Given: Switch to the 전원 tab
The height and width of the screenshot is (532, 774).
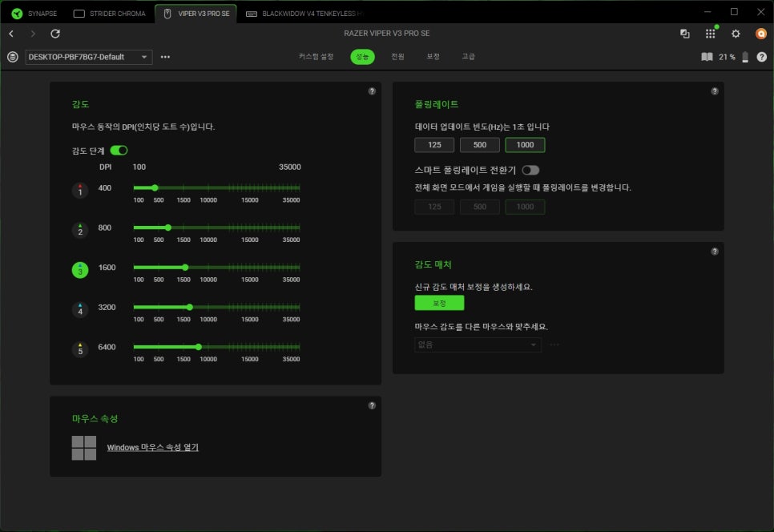Looking at the screenshot, I should (398, 57).
